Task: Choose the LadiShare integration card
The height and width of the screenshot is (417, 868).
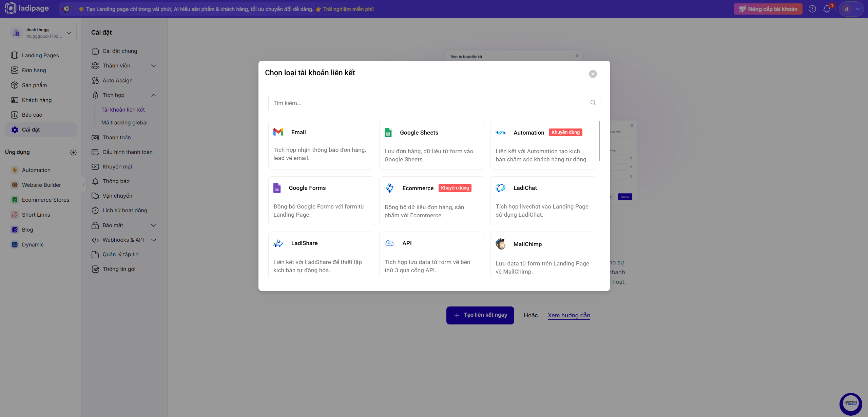Action: pos(321,254)
